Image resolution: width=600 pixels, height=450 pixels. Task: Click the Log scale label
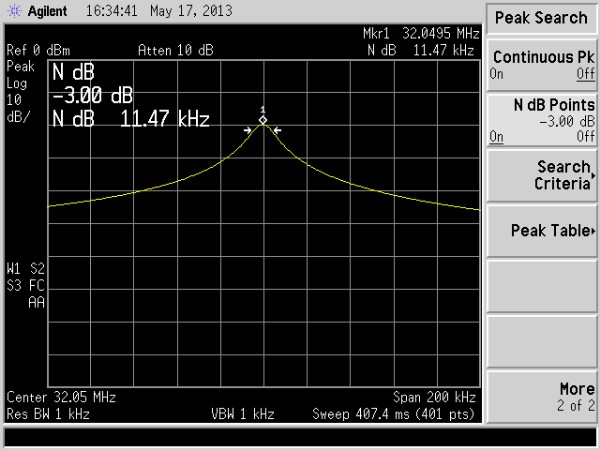coord(17,84)
